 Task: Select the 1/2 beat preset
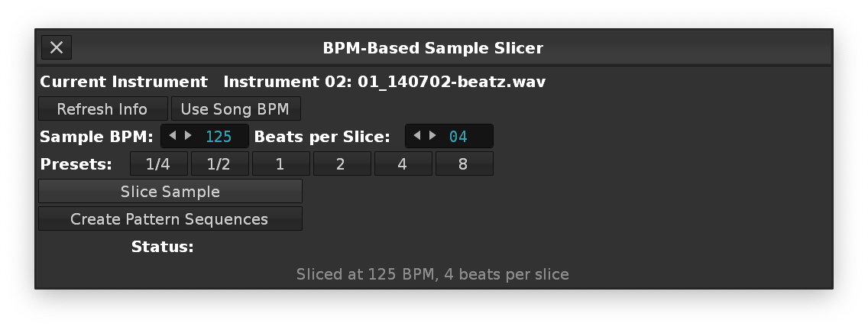[x=219, y=164]
